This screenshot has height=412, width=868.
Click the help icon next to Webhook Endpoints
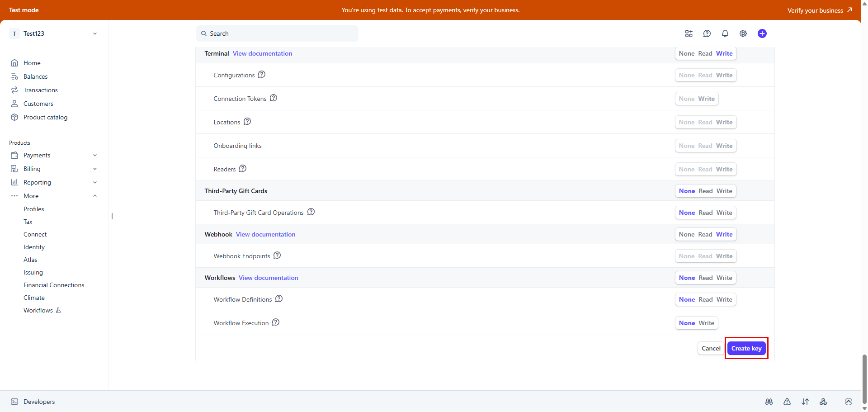[x=277, y=256]
